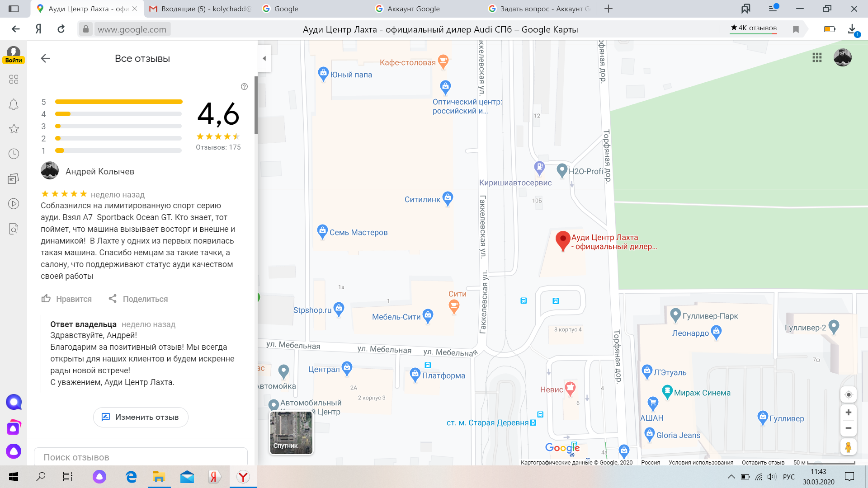Click the Гулливер-Парк marker
The image size is (868, 488).
[x=675, y=315]
